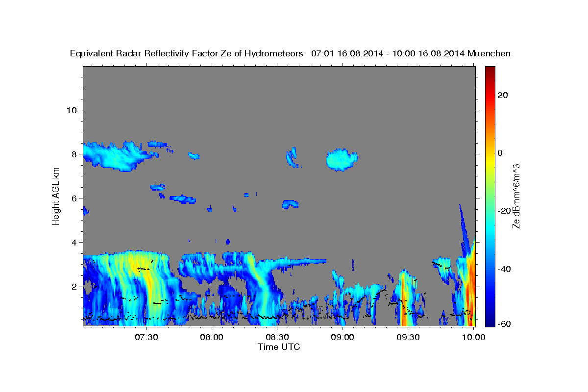Click the colorbar label '-20'

(x=503, y=211)
